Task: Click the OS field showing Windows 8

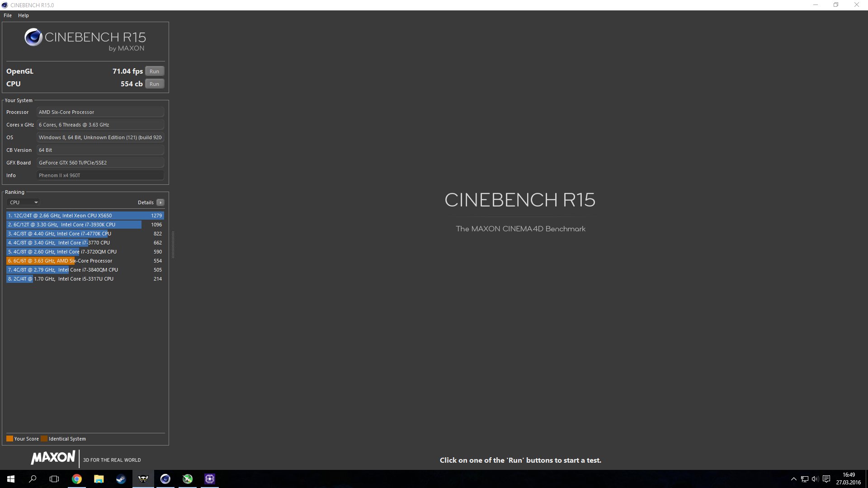Action: 100,137
